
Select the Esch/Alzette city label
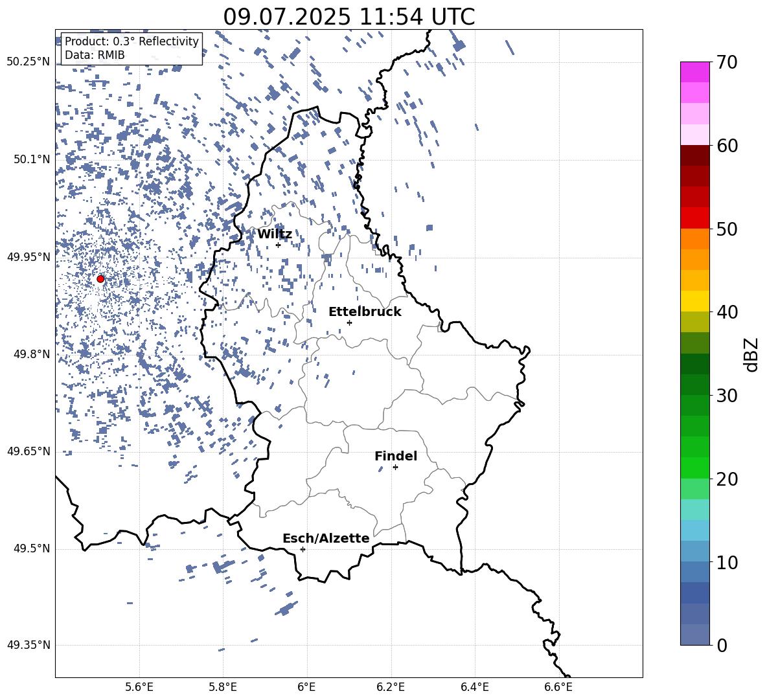(326, 538)
